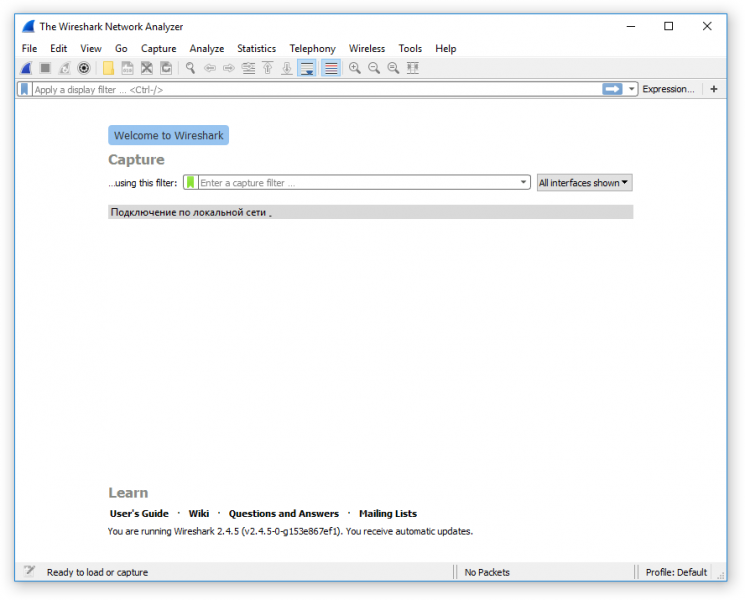Open the Statistics menu
This screenshot has width=745, height=600.
257,48
